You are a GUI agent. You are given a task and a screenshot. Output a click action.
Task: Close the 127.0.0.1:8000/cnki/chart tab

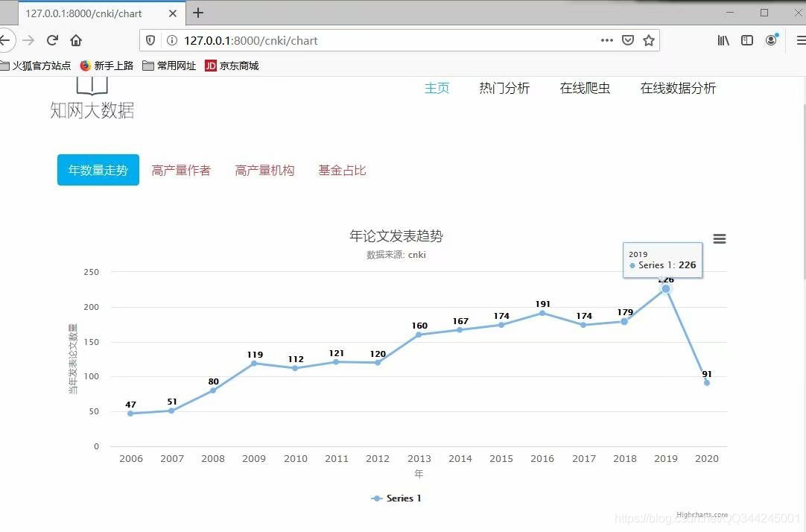pos(173,13)
